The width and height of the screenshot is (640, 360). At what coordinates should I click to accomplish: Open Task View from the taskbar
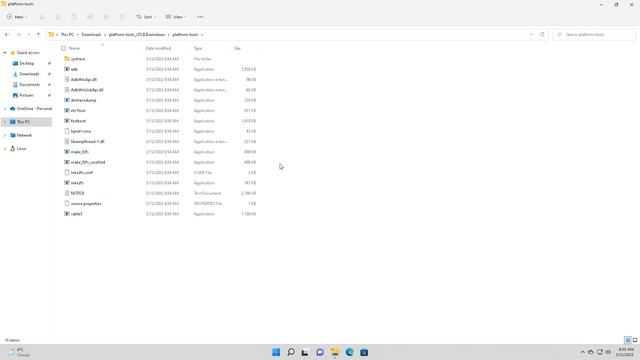[305, 352]
